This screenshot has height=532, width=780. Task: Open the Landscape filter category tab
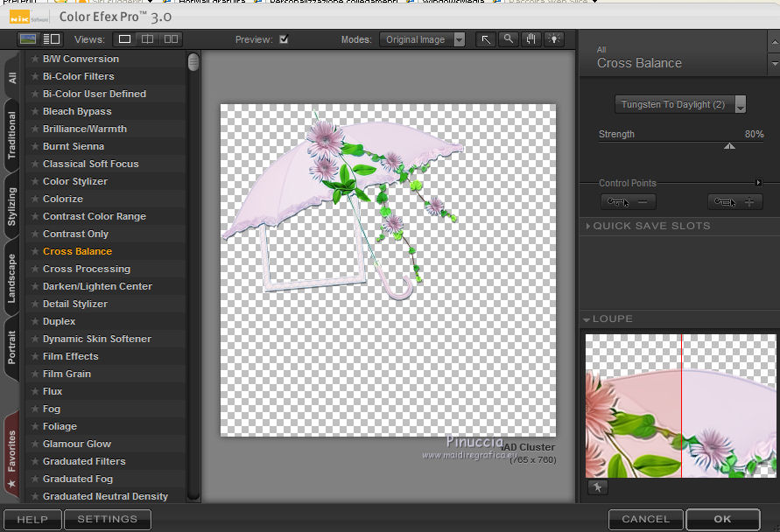click(11, 279)
